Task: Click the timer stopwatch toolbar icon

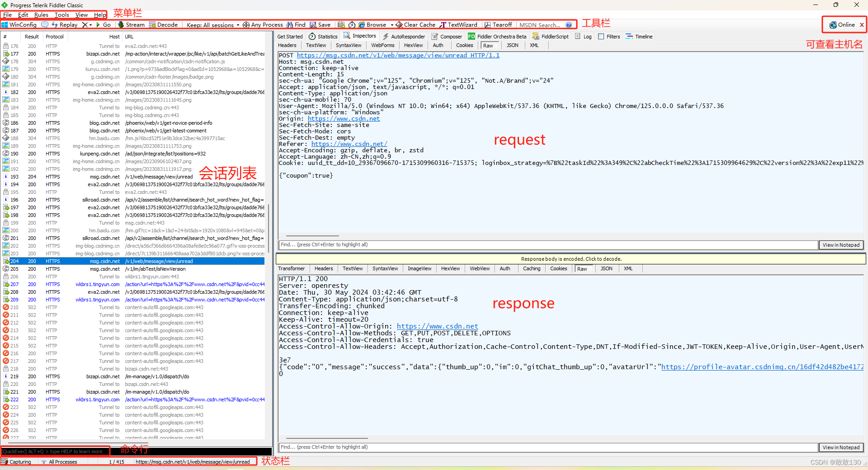Action: click(352, 25)
